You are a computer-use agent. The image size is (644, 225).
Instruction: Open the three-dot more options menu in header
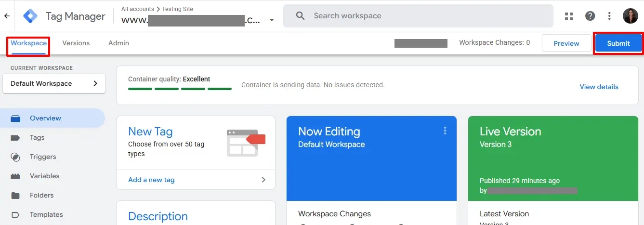609,16
